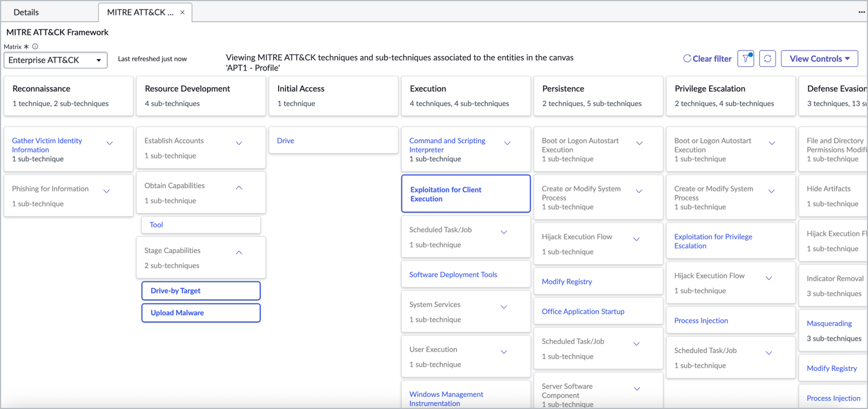Screen dimensions: 868x409
Task: Expand Server Software Component chevron
Action: coord(636,389)
